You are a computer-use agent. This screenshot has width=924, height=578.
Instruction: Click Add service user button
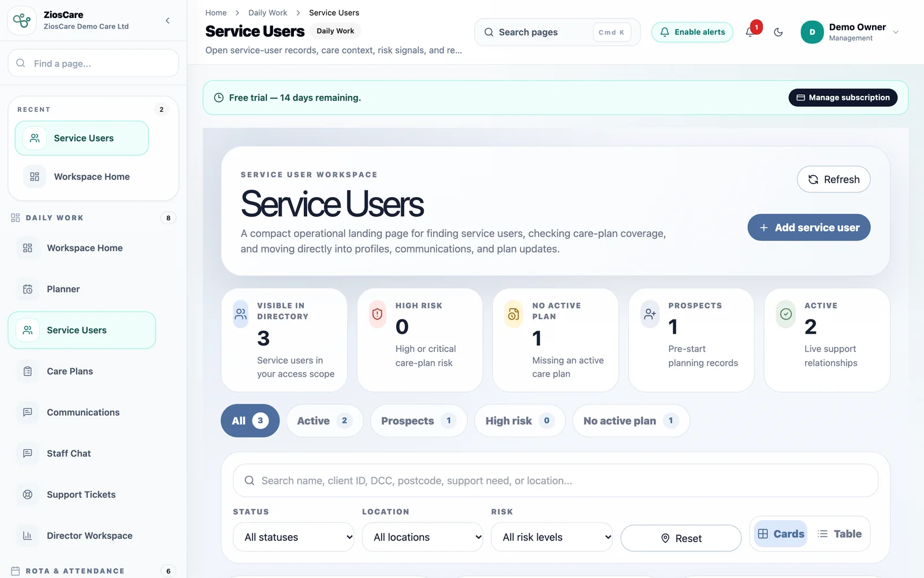809,228
